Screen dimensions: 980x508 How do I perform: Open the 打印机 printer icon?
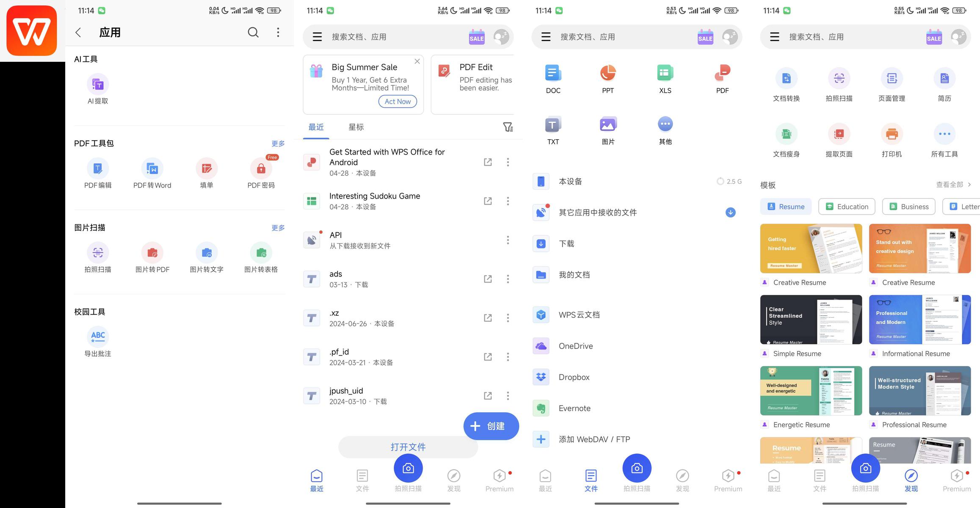(x=891, y=135)
